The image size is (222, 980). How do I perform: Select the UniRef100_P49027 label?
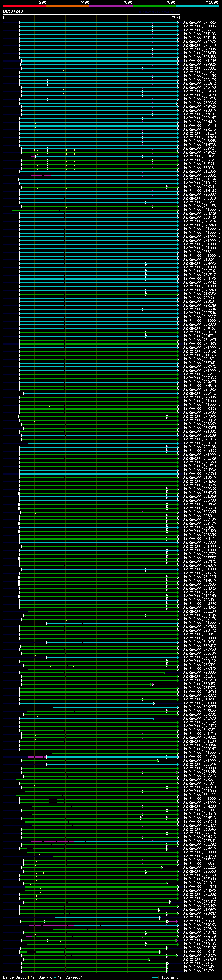(x=199, y=153)
